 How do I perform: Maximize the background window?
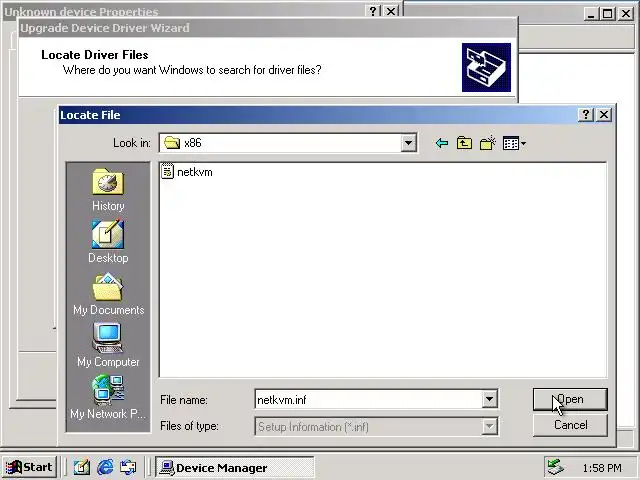(x=607, y=14)
